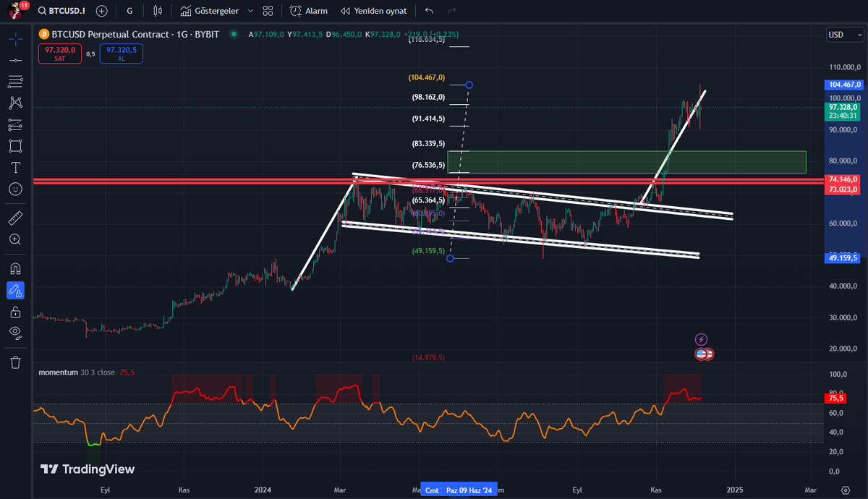The width and height of the screenshot is (868, 499).
Task: Expand favorite indicators dropdown arrow
Action: (x=250, y=11)
